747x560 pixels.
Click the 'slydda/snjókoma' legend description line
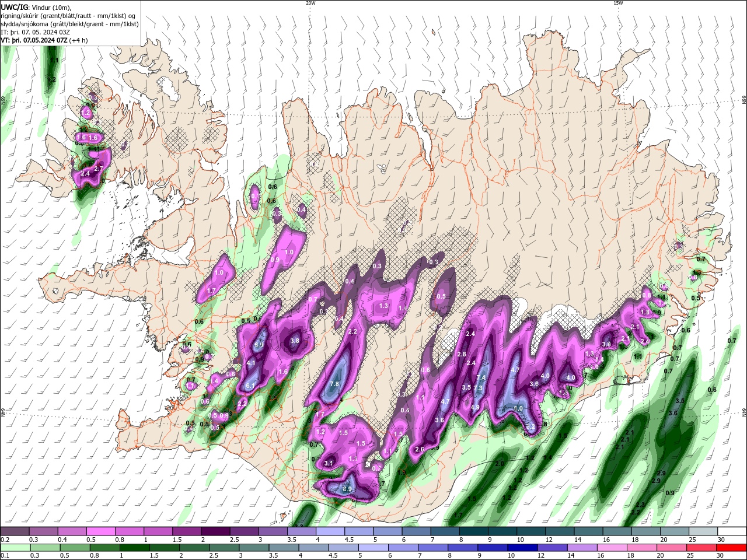pos(69,24)
